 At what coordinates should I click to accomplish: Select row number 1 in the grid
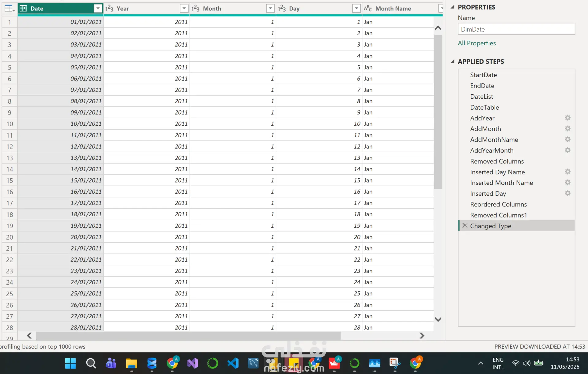click(x=9, y=22)
